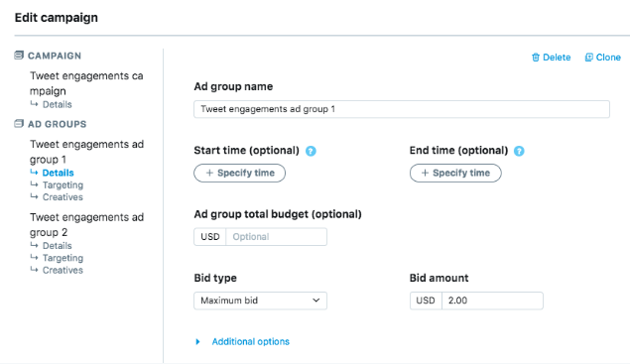630x364 pixels.
Task: Open the End time help icon
Action: (519, 151)
